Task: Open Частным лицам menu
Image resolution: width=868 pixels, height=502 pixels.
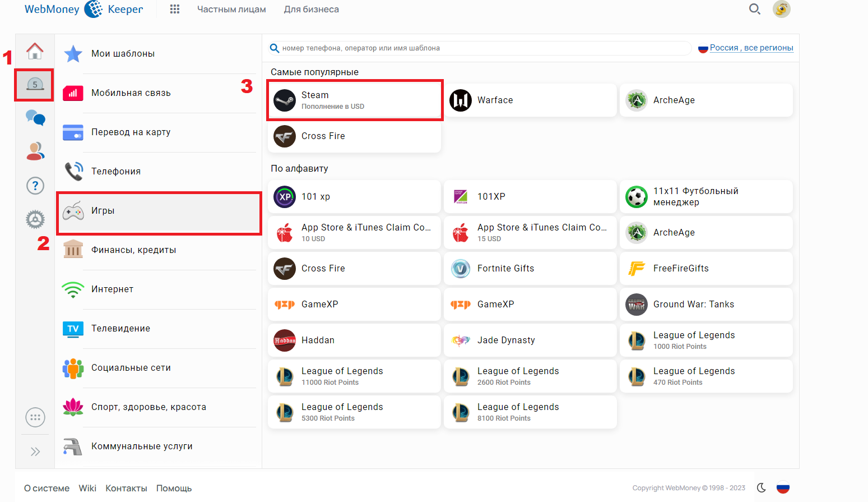Action: coord(231,10)
